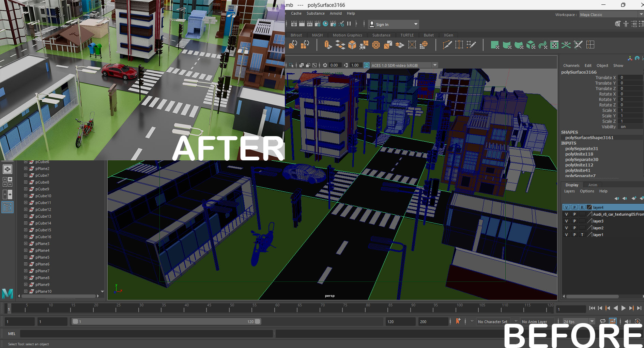
Task: Open the Channels menu in Channel Box
Action: pyautogui.click(x=571, y=66)
